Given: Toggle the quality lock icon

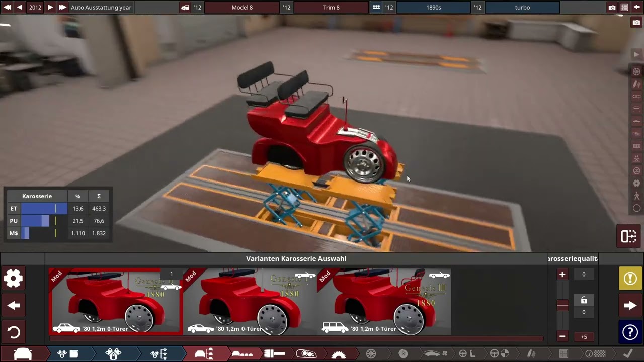Looking at the screenshot, I should tap(584, 300).
